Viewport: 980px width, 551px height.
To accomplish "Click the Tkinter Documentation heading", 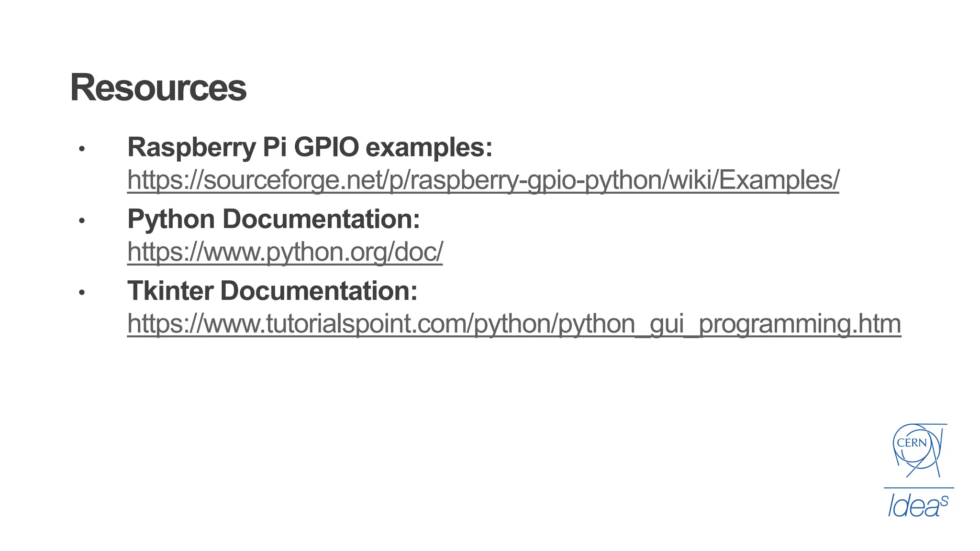I will click(272, 290).
